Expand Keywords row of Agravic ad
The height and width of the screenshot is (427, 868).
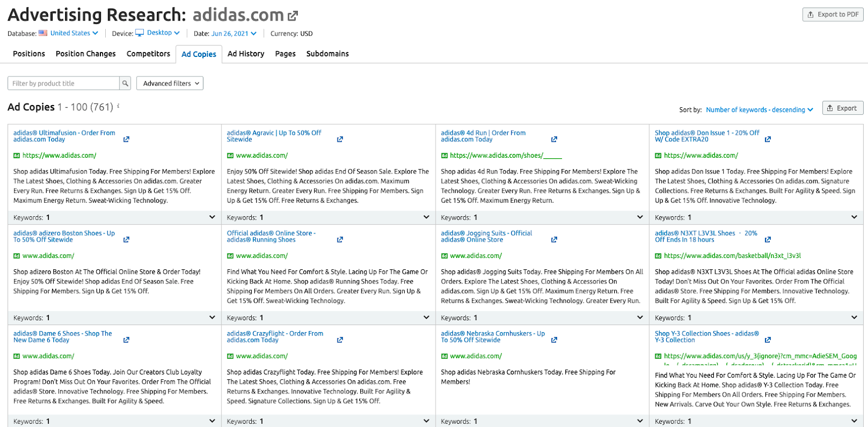[x=426, y=217]
